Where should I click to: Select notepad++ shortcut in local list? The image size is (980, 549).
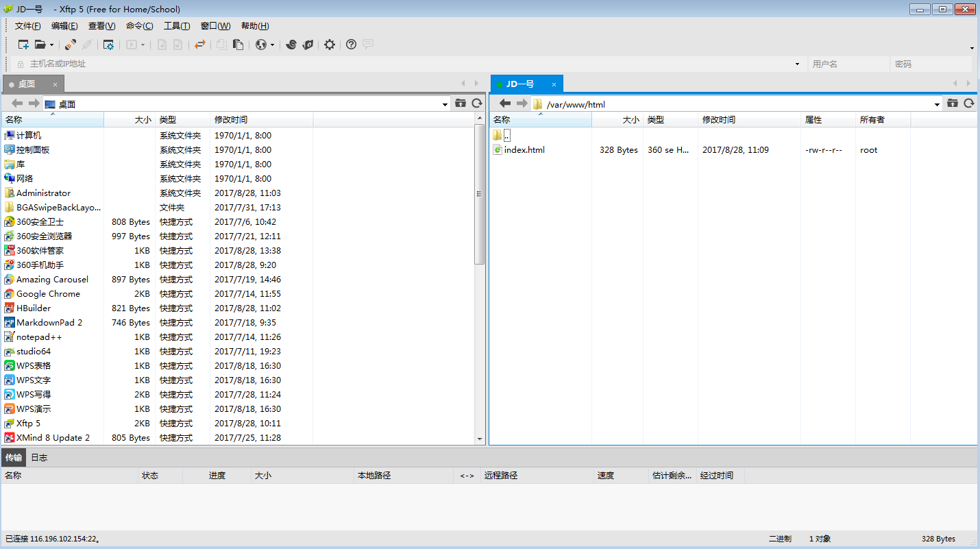click(39, 337)
